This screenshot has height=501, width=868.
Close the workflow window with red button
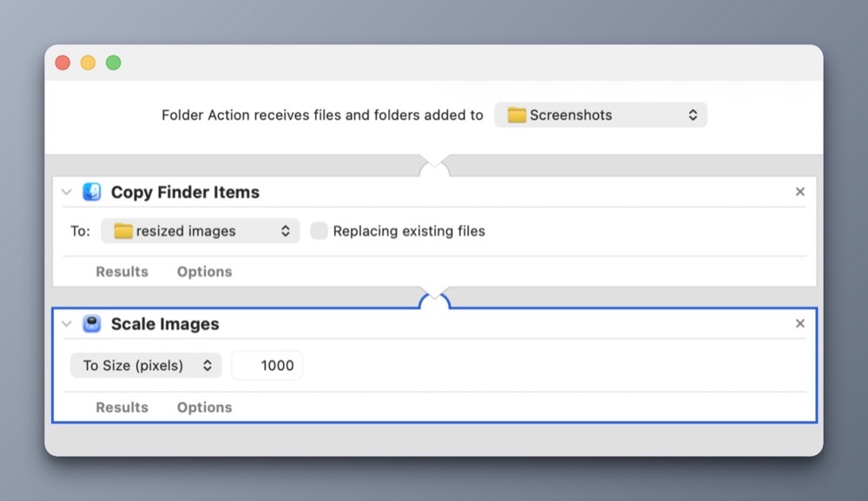[x=62, y=63]
